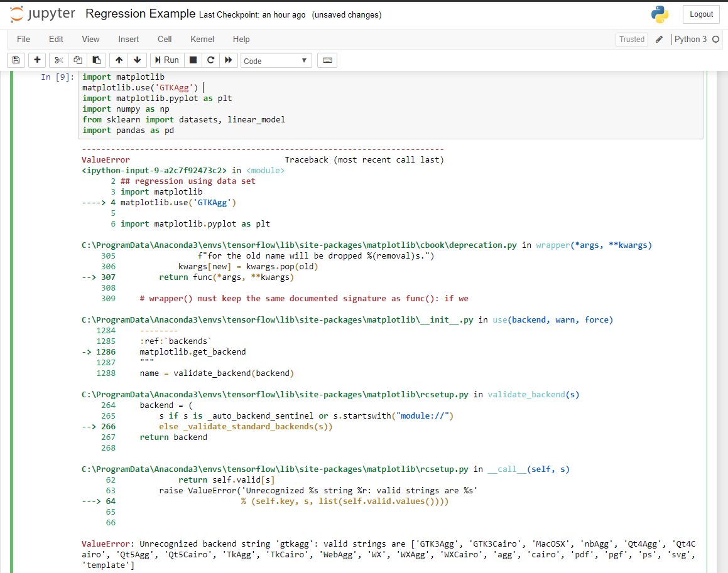Click '(unsaved changes)' status text
The image size is (728, 573).
pyautogui.click(x=347, y=15)
